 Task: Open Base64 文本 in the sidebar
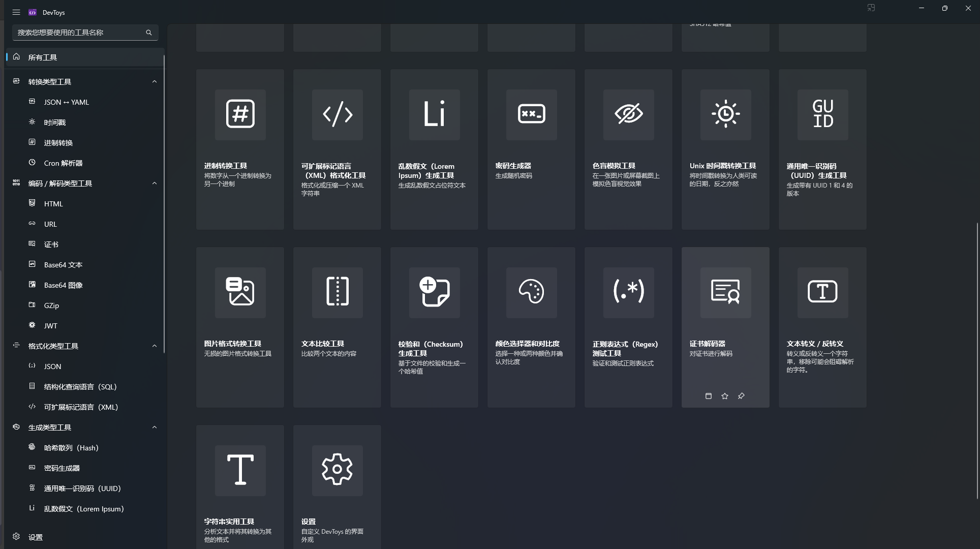click(x=85, y=265)
